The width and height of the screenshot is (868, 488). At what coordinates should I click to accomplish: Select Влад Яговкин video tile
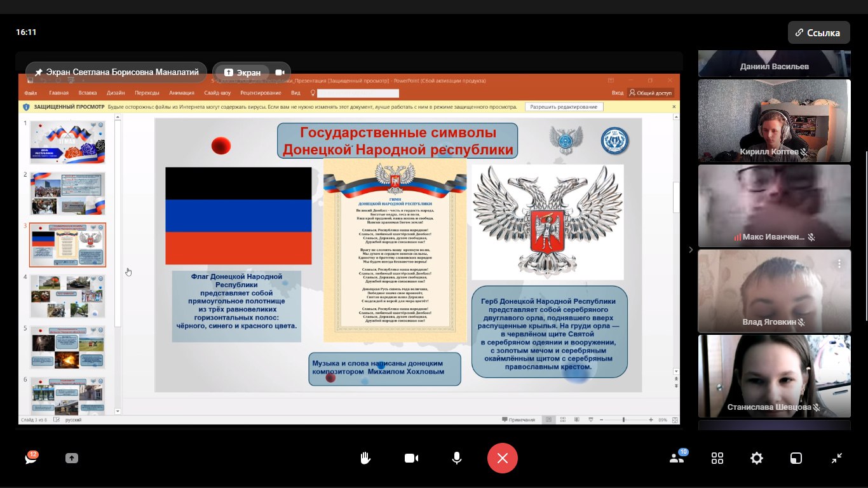(774, 291)
